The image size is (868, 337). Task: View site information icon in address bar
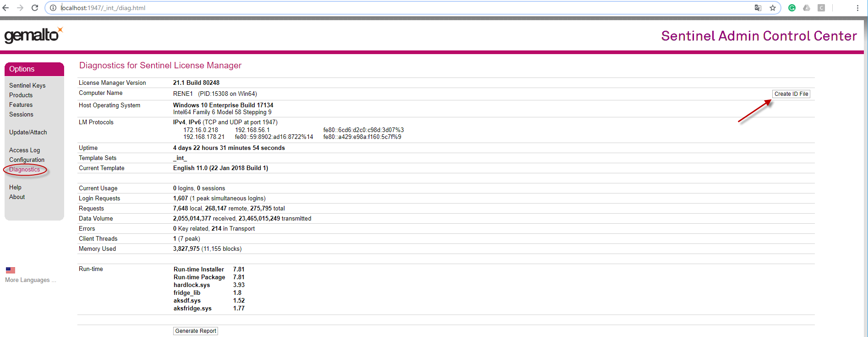coord(53,8)
